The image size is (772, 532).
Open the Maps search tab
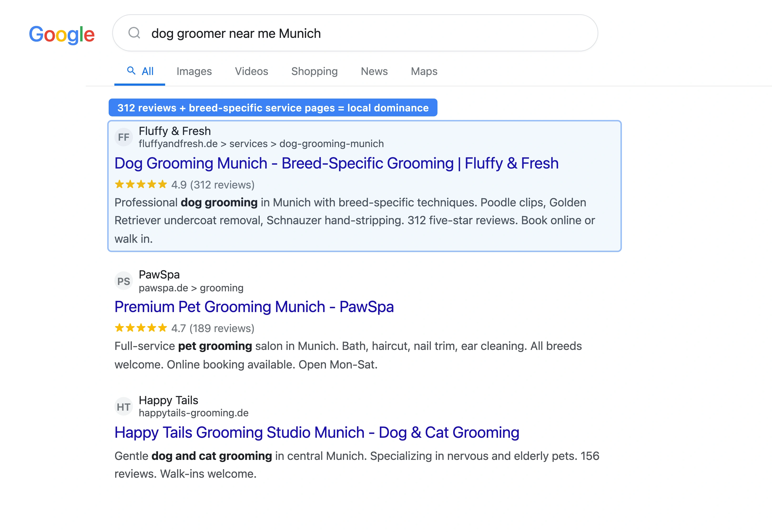click(x=423, y=71)
